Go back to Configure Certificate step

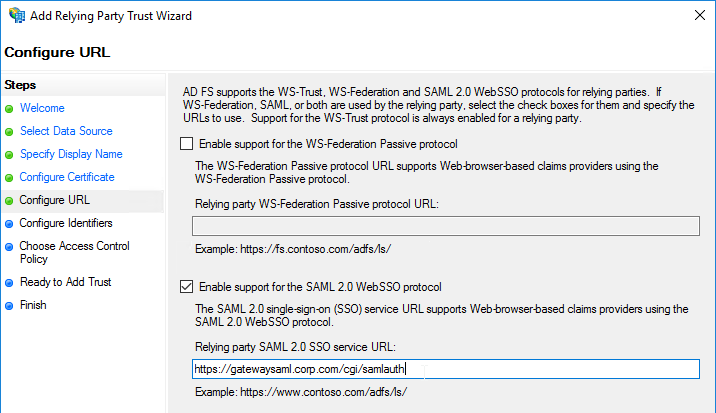tap(67, 177)
